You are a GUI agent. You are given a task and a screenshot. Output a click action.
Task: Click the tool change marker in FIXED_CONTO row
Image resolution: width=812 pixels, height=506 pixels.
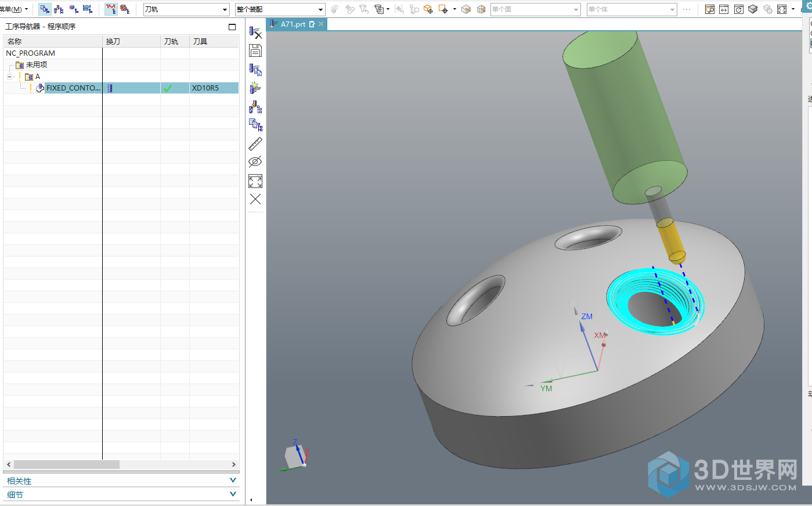click(110, 88)
